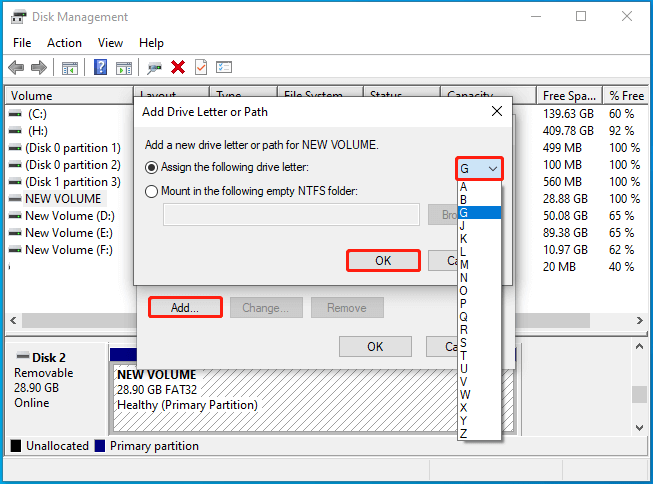This screenshot has height=484, width=653.
Task: Click the % Free column header
Action: click(626, 96)
